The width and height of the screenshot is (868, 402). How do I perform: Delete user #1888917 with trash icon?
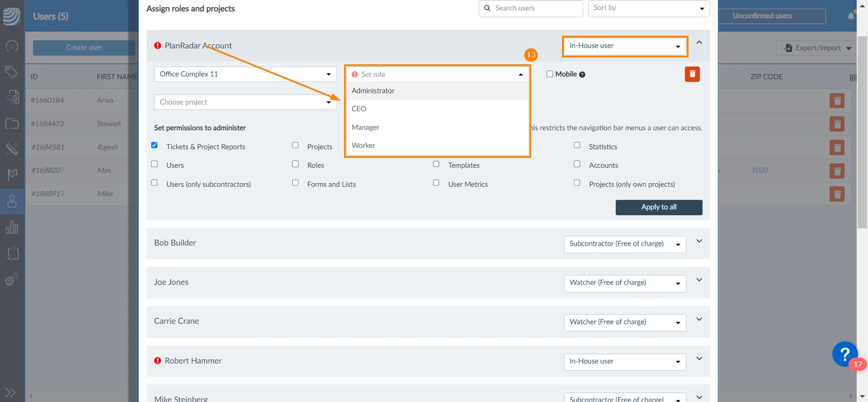(x=837, y=194)
